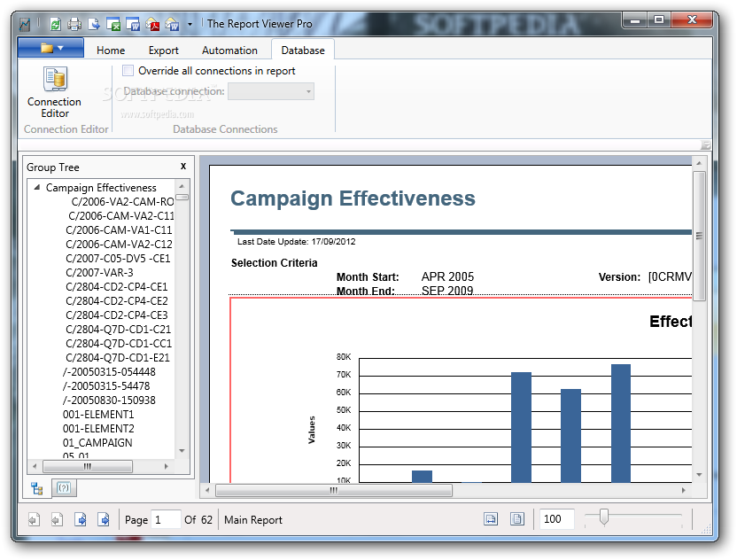Select tree item 001-ELEMENT1
The image size is (737, 560).
(98, 414)
